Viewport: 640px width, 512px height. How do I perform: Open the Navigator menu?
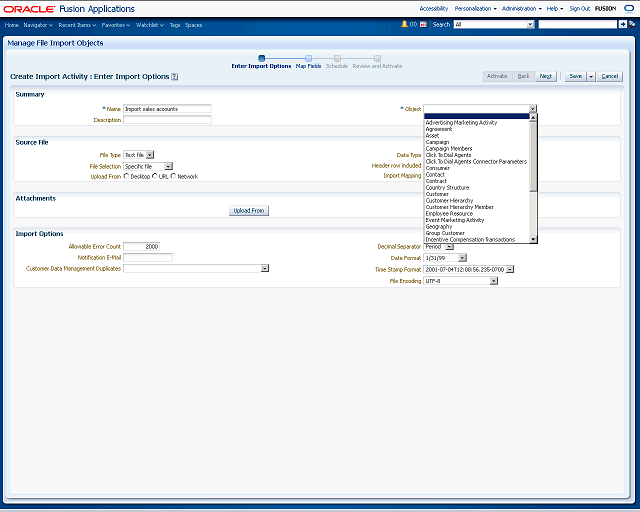pyautogui.click(x=38, y=25)
